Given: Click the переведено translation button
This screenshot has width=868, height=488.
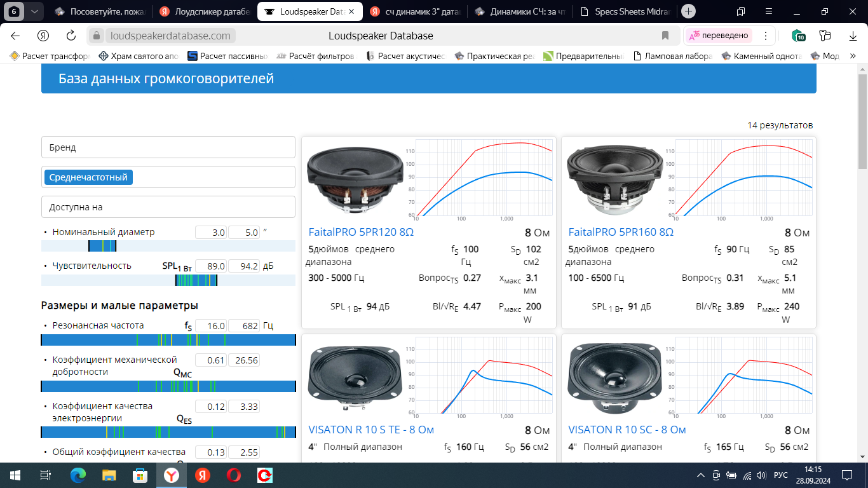Looking at the screenshot, I should click(x=718, y=36).
